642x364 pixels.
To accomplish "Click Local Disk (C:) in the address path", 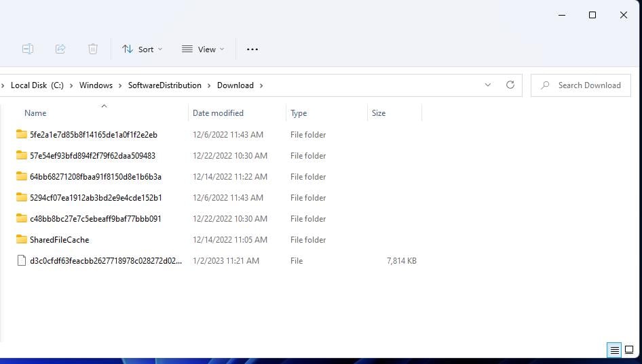I will pyautogui.click(x=37, y=85).
